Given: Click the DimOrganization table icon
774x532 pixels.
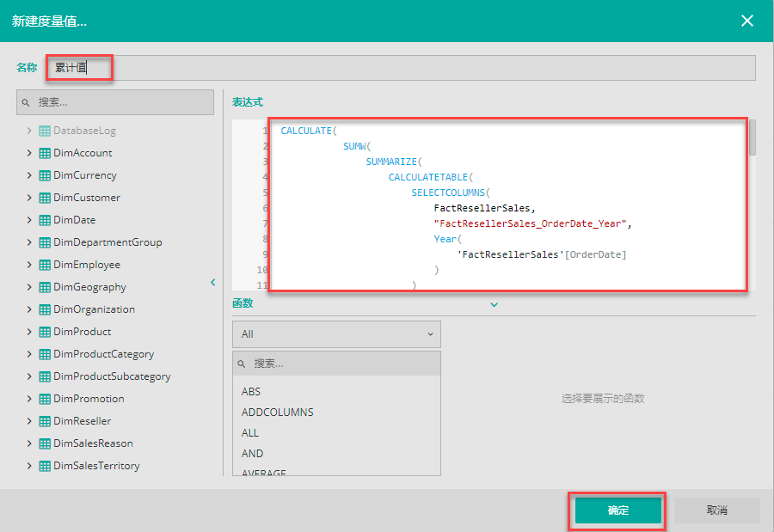Looking at the screenshot, I should (45, 309).
